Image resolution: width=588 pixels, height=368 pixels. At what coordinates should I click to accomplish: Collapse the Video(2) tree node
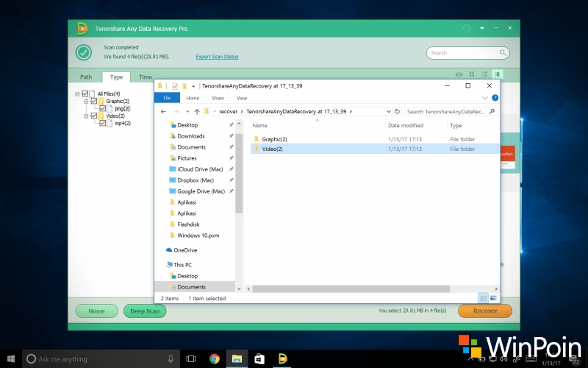[86, 116]
